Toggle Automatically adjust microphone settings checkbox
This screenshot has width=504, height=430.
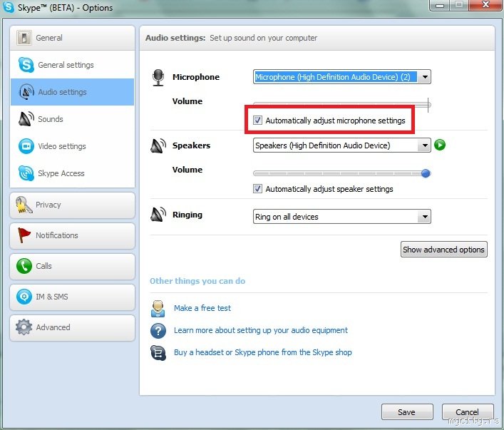pyautogui.click(x=257, y=121)
